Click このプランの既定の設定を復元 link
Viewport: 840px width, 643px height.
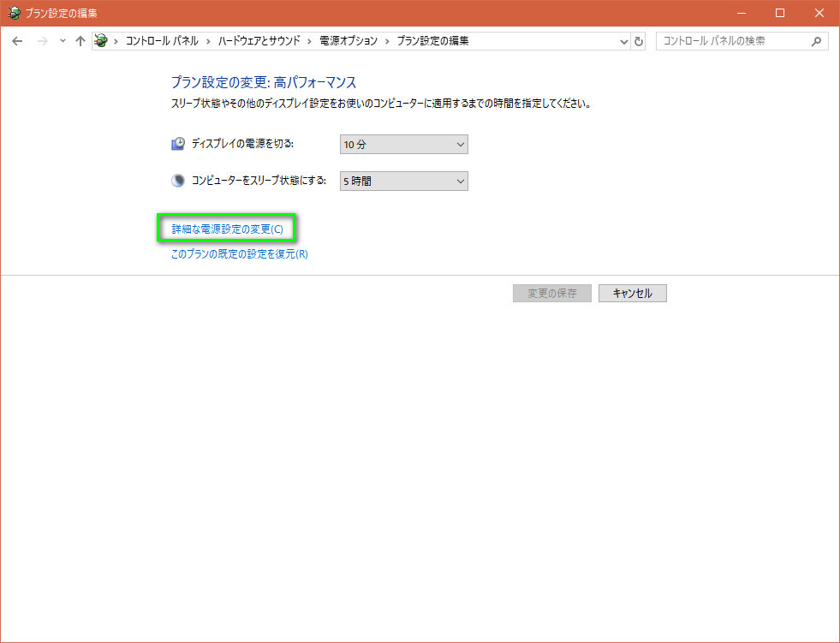click(x=239, y=254)
